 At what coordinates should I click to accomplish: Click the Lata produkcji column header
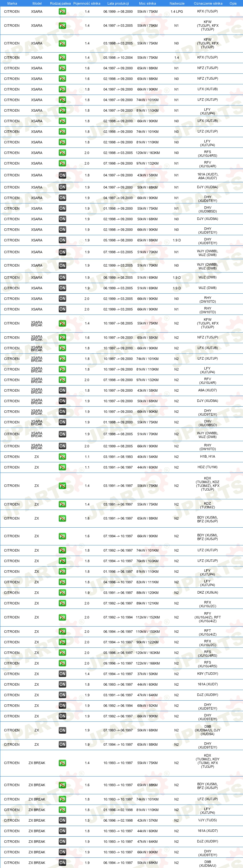pos(118,3)
